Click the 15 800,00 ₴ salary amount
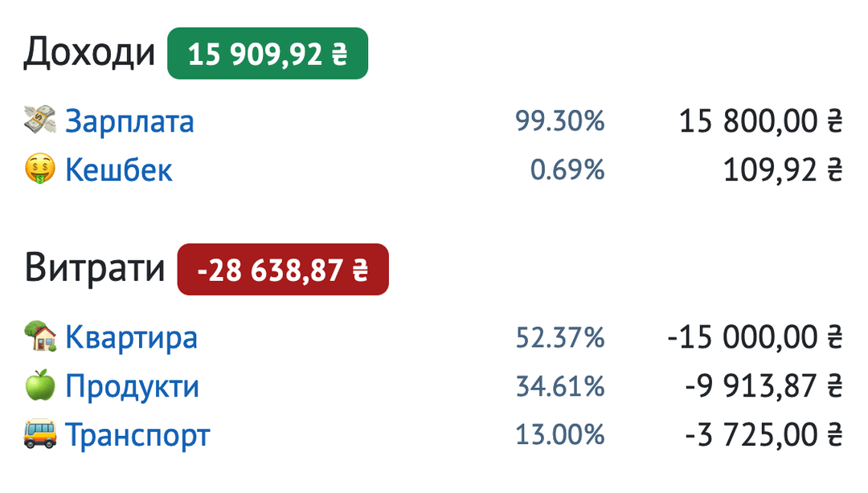Viewport: 868px width, 493px height. tap(760, 122)
